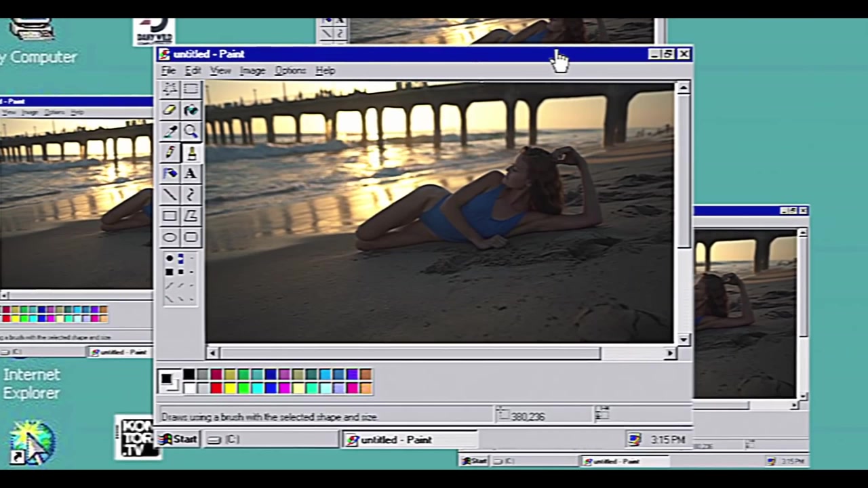The width and height of the screenshot is (868, 488).
Task: Click the vertical scrollbar up arrow
Action: pyautogui.click(x=683, y=87)
